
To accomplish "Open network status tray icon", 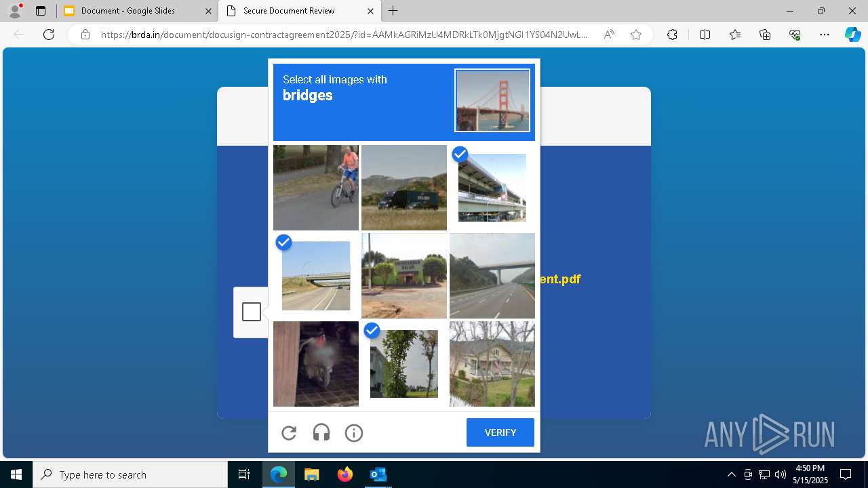I will [764, 474].
